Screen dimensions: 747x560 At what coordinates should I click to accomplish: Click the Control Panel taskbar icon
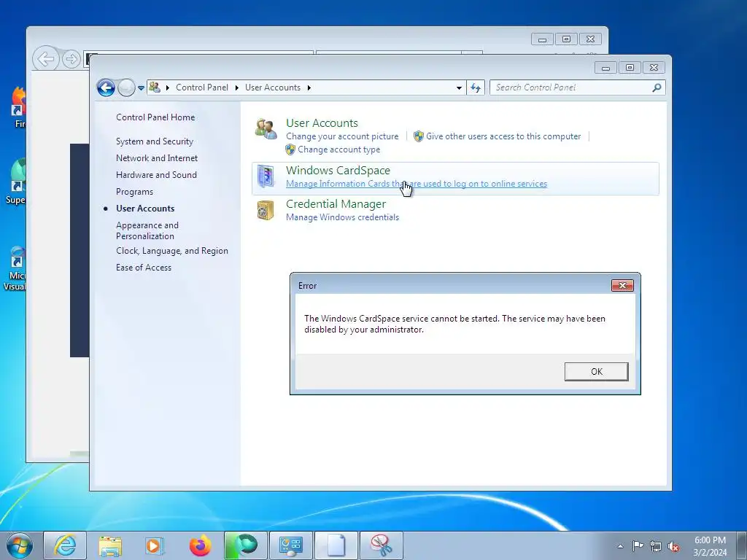point(290,545)
